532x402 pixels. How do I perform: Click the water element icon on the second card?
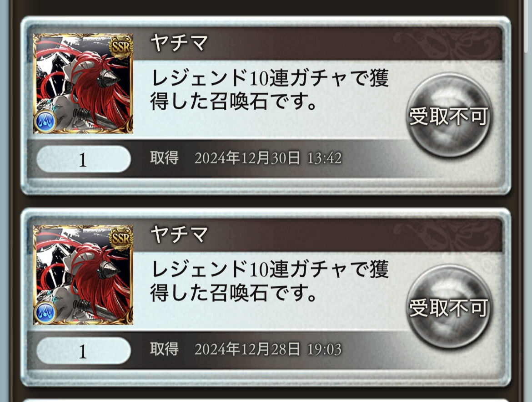(45, 313)
